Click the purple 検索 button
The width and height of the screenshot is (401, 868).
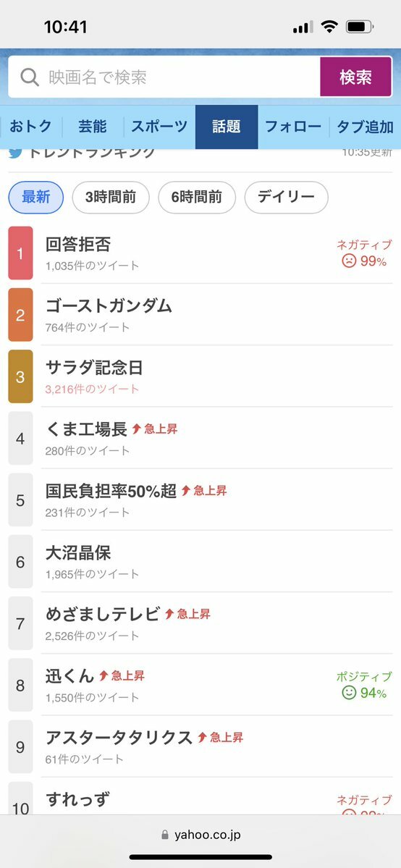point(356,77)
